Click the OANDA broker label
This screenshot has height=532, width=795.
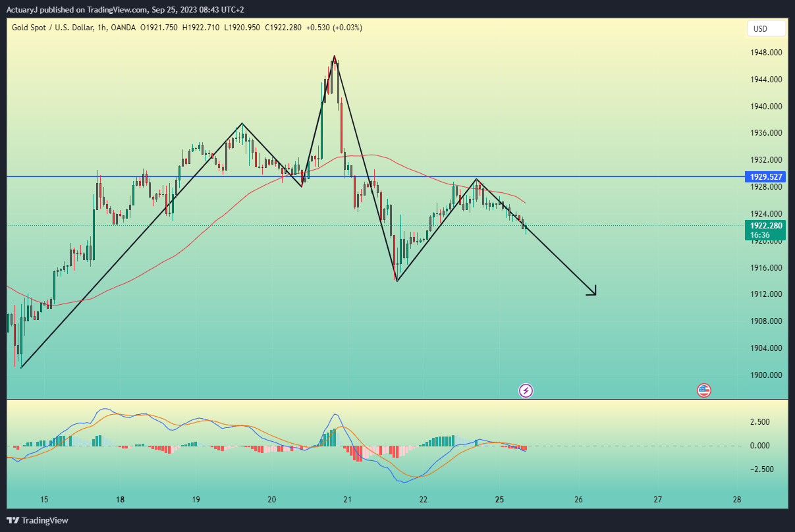click(x=124, y=28)
